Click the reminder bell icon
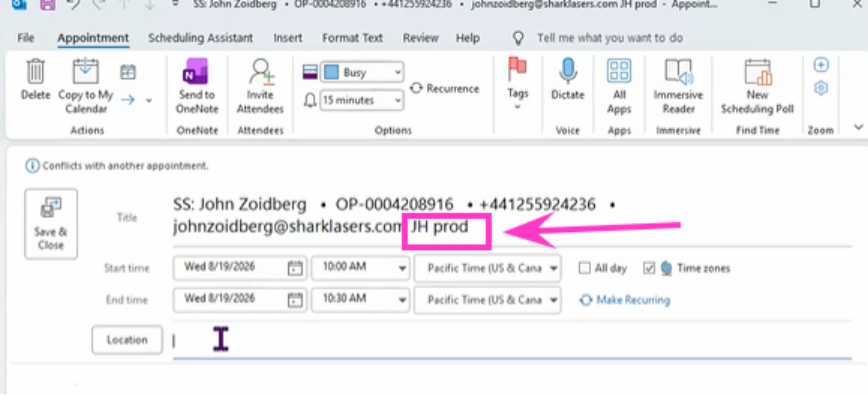This screenshot has width=868, height=396. click(x=311, y=100)
